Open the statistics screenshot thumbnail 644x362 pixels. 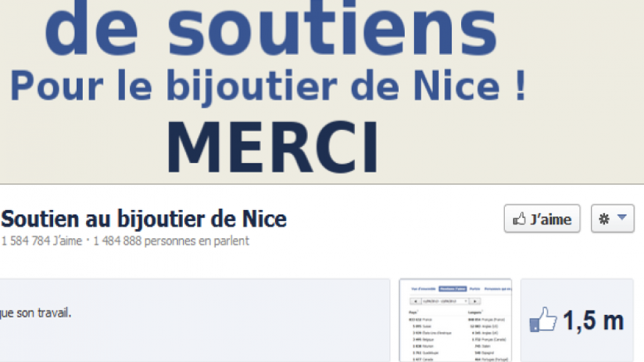coord(455,320)
